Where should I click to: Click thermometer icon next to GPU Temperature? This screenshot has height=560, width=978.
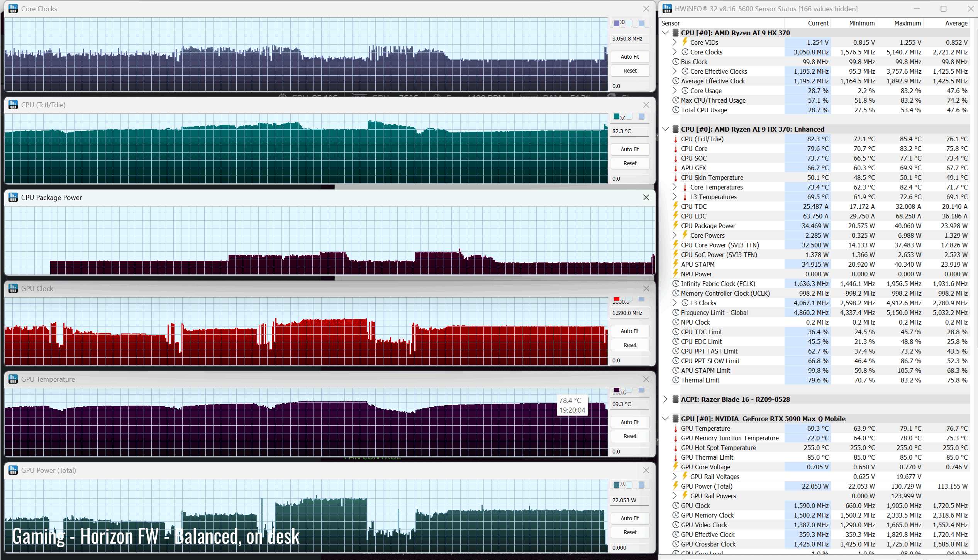(676, 428)
